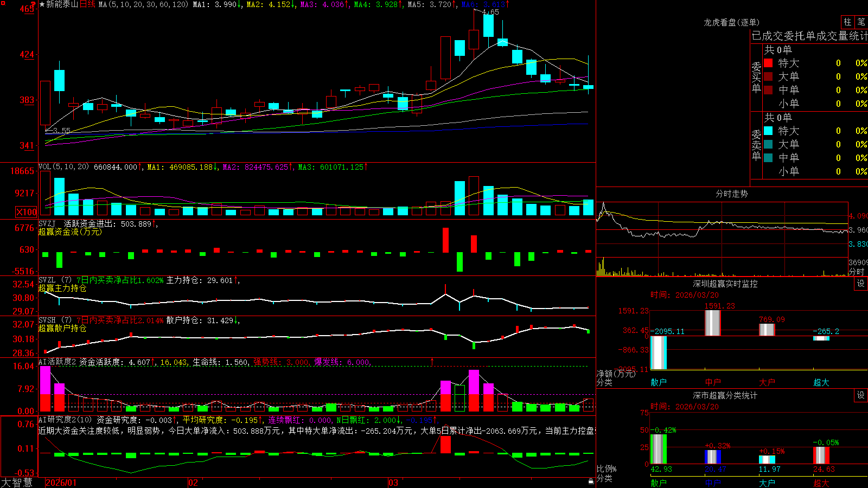
Task: Click the 分时走势 panel title
Action: pos(732,194)
